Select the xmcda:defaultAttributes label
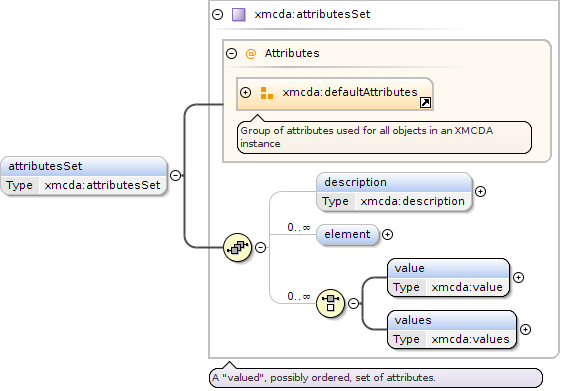Image resolution: width=561 pixels, height=391 pixels. point(350,92)
